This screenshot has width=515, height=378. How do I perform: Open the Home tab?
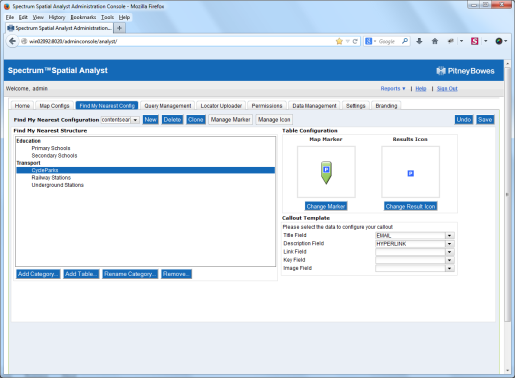click(x=22, y=106)
